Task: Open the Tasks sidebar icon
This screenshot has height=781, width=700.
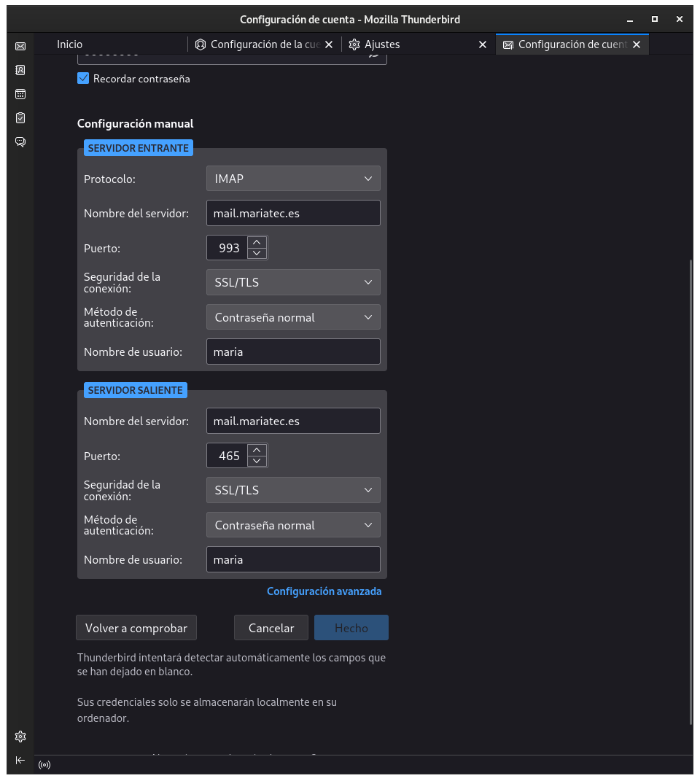Action: [20, 117]
